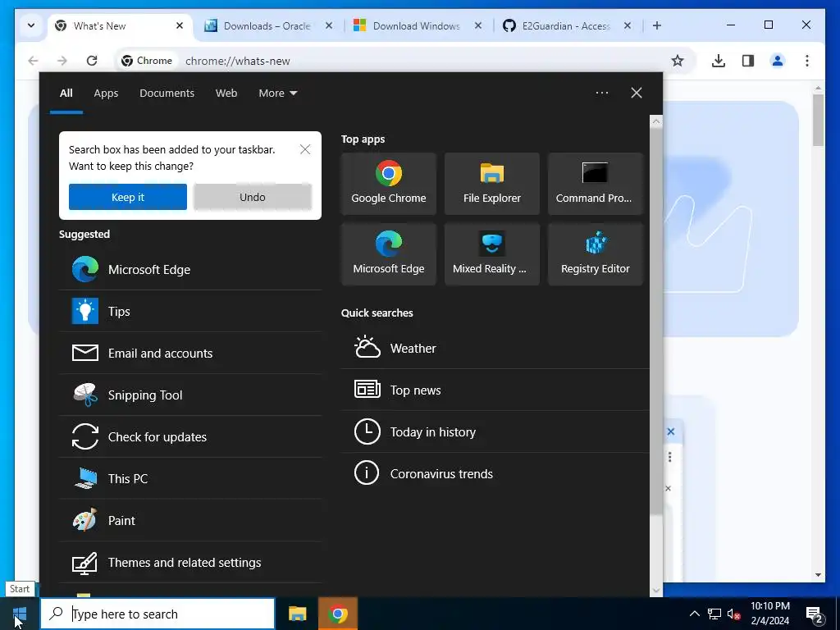
Task: Open Chrome profile avatar
Action: 778,61
